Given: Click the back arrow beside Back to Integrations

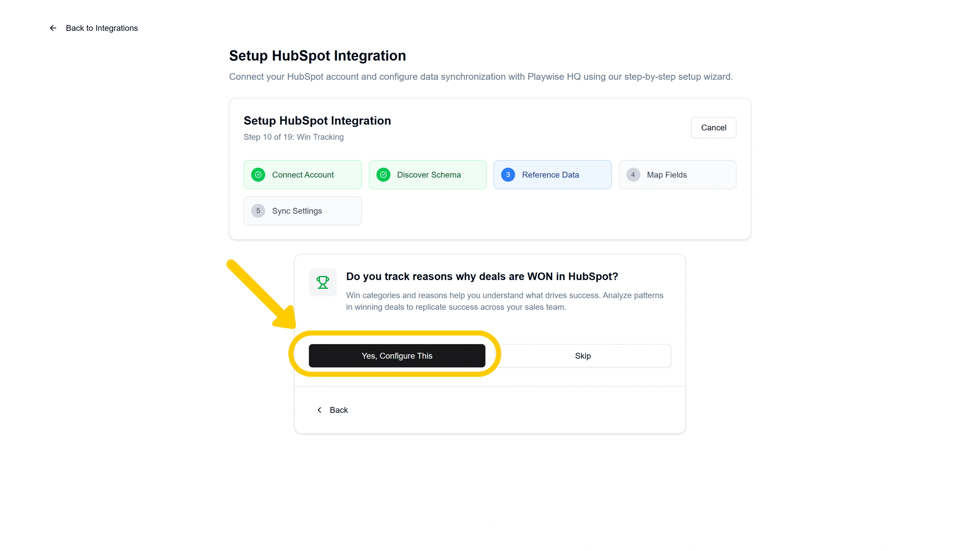Looking at the screenshot, I should [53, 28].
